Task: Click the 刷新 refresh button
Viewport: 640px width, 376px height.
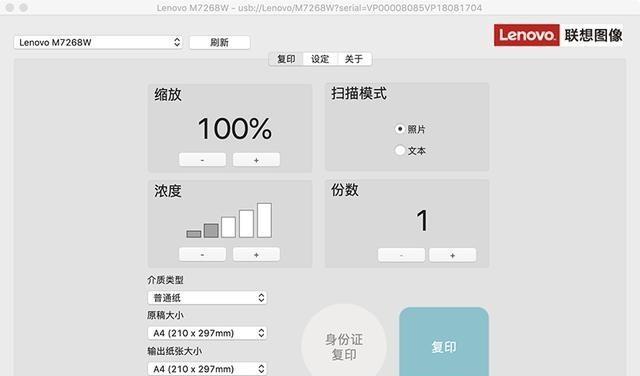Action: pos(220,42)
